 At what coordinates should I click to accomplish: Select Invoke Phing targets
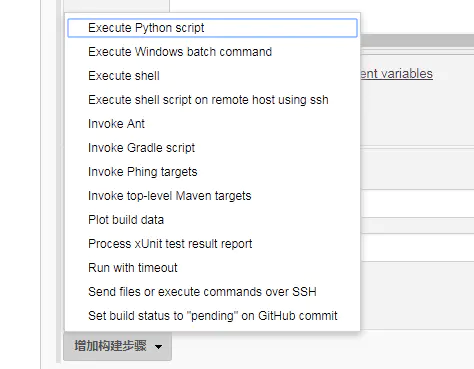click(x=212, y=172)
